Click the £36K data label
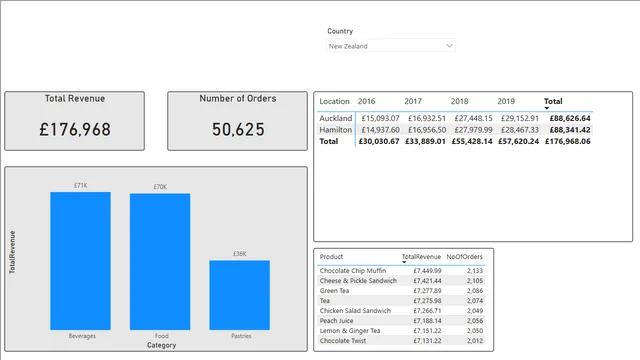Viewport: 640px width, 360px height. [x=240, y=254]
